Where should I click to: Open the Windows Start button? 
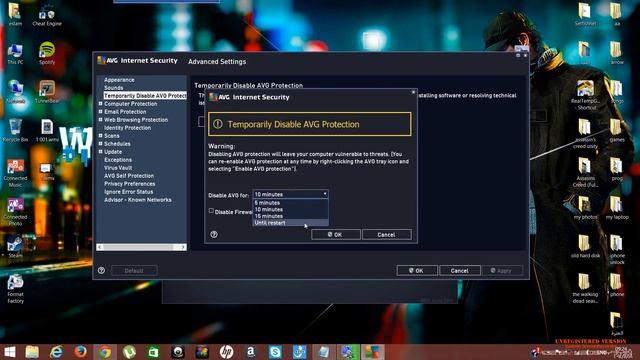pos(10,352)
